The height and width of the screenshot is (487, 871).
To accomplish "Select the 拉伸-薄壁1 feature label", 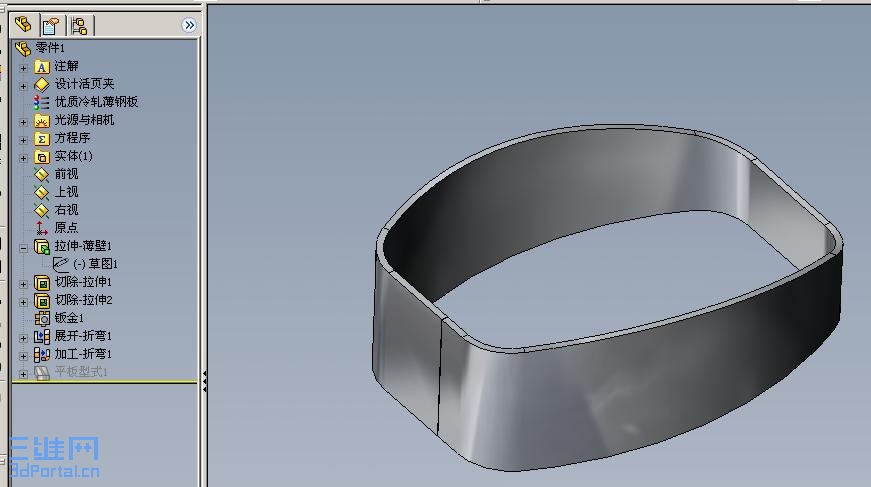I will coord(83,245).
